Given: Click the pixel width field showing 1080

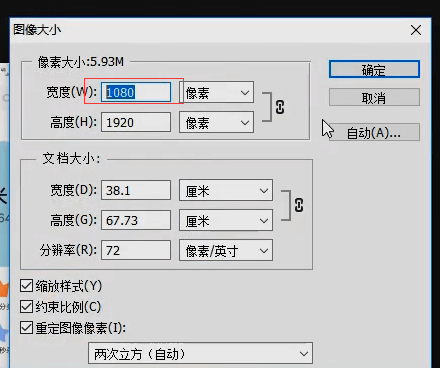Looking at the screenshot, I should 136,92.
